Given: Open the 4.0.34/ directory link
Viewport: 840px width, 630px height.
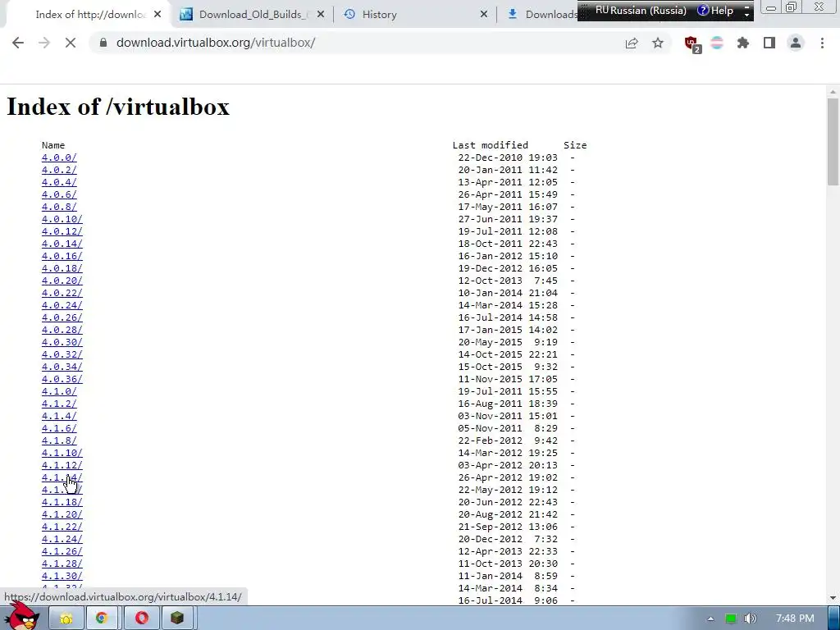Looking at the screenshot, I should click(x=62, y=367).
